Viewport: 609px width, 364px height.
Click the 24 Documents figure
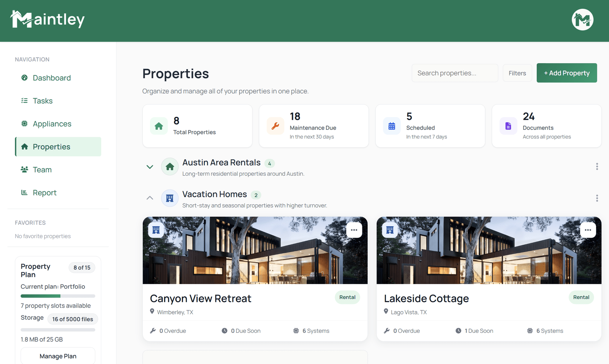[x=529, y=116]
